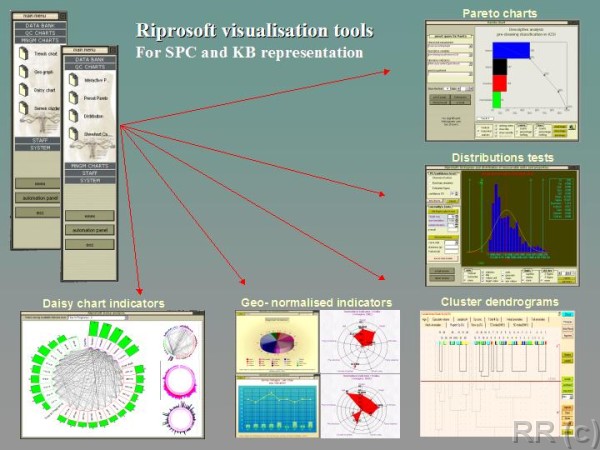The image size is (600, 450).
Task: Select the small network circle chart thumbnail
Action: pos(180,342)
